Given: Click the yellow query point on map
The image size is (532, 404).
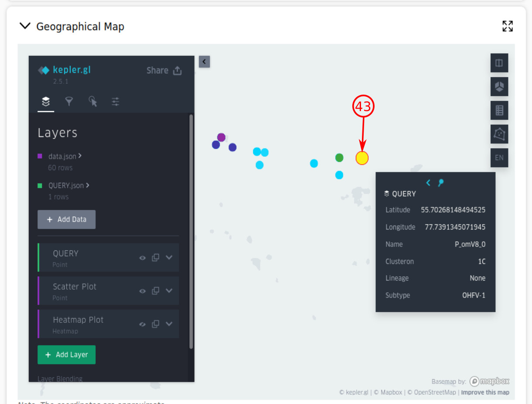Looking at the screenshot, I should (x=362, y=158).
